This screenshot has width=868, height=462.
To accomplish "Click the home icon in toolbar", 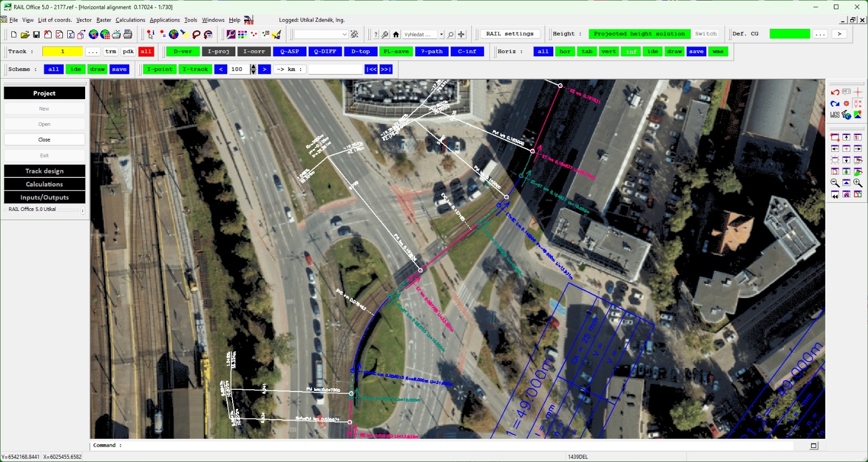I will (x=396, y=34).
